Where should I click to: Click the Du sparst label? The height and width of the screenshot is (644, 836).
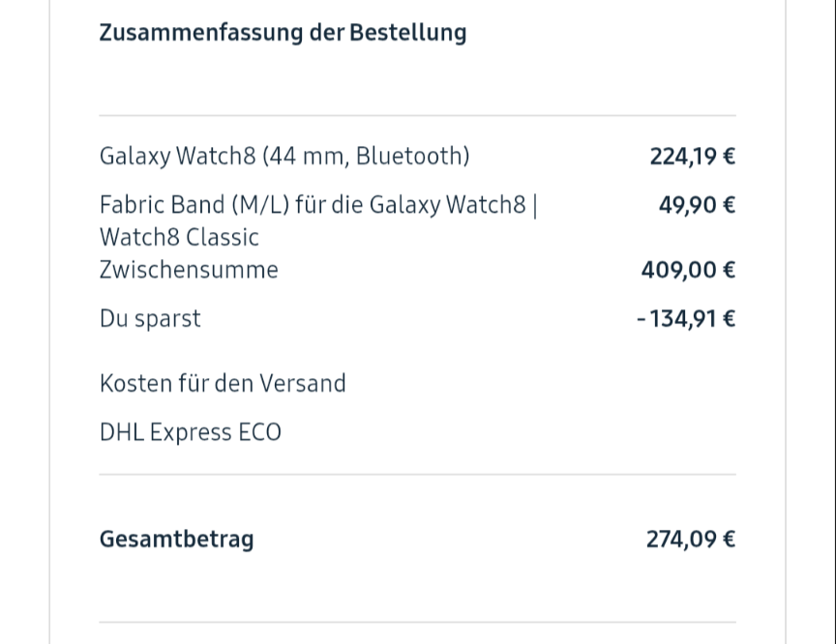pos(150,318)
